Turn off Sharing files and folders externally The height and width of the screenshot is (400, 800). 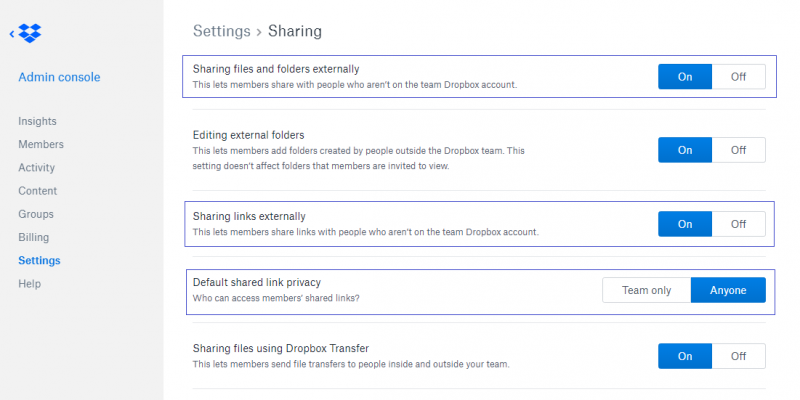pos(738,77)
